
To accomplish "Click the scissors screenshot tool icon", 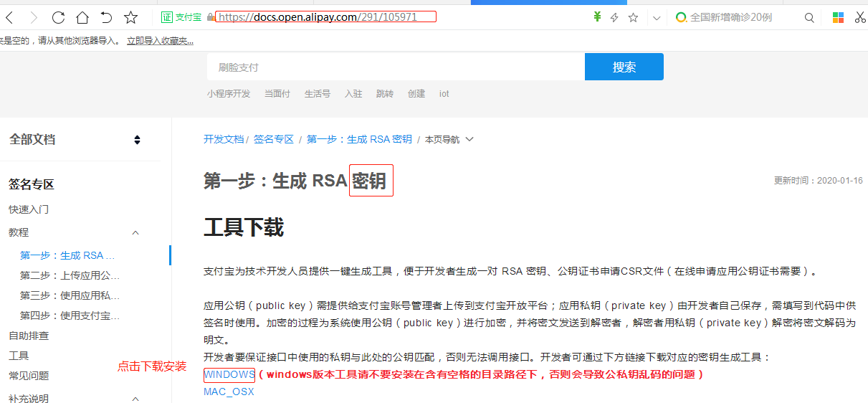I will point(860,17).
